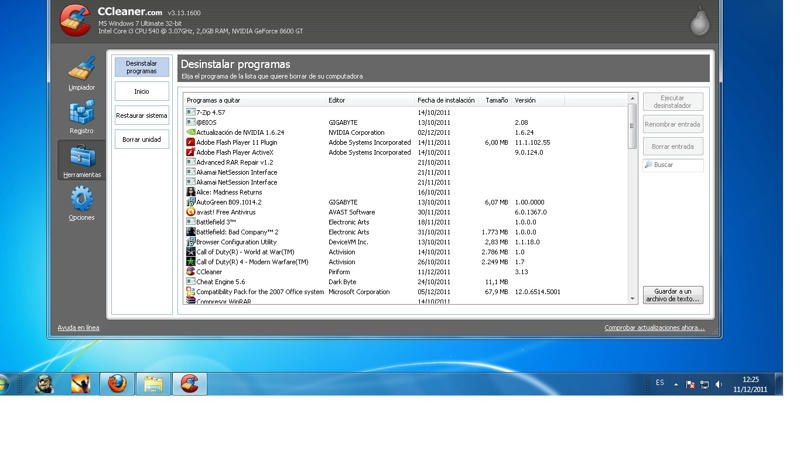Switch to Restaurar sistema tab

(141, 115)
